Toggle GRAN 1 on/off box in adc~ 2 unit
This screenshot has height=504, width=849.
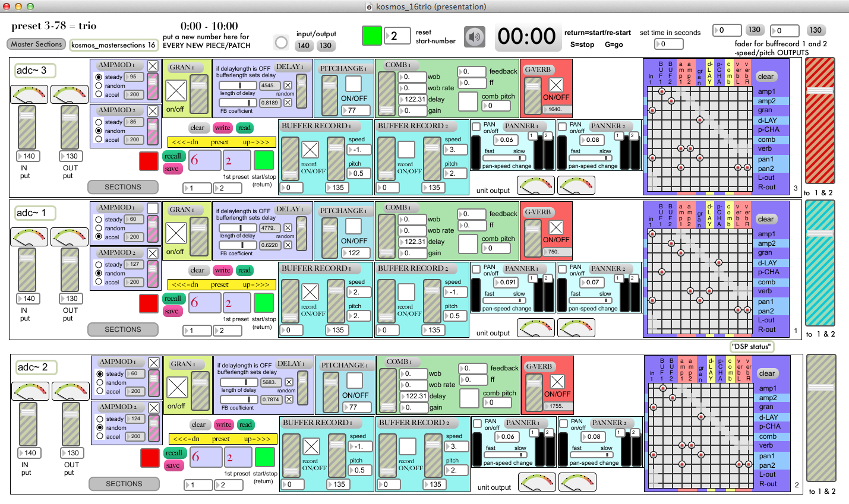177,388
